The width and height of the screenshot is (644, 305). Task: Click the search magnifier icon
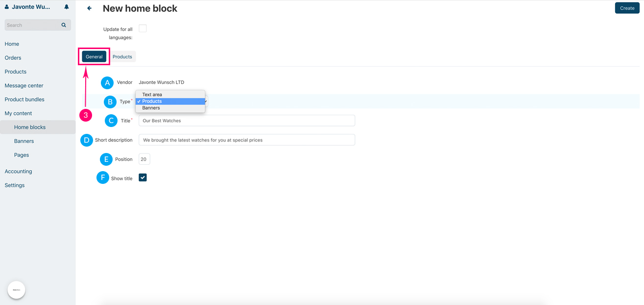pos(64,25)
